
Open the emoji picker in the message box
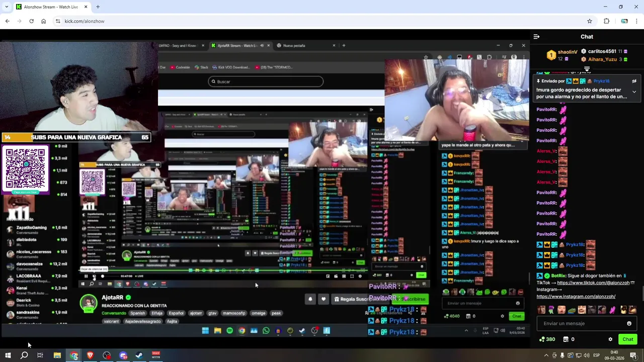pyautogui.click(x=629, y=323)
